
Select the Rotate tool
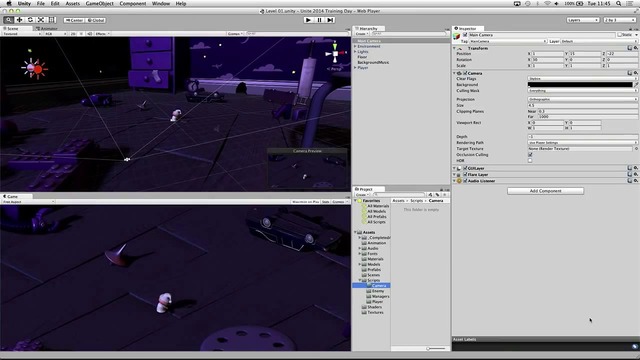tap(30, 20)
